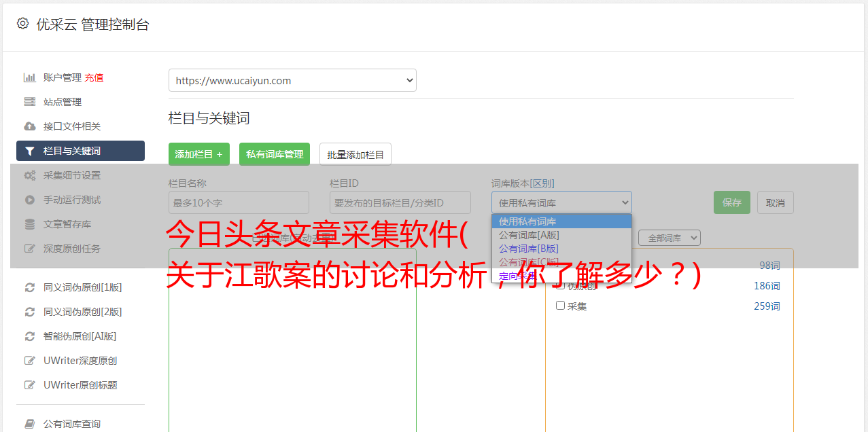Click the 优采云 管理控制台 title

click(92, 24)
